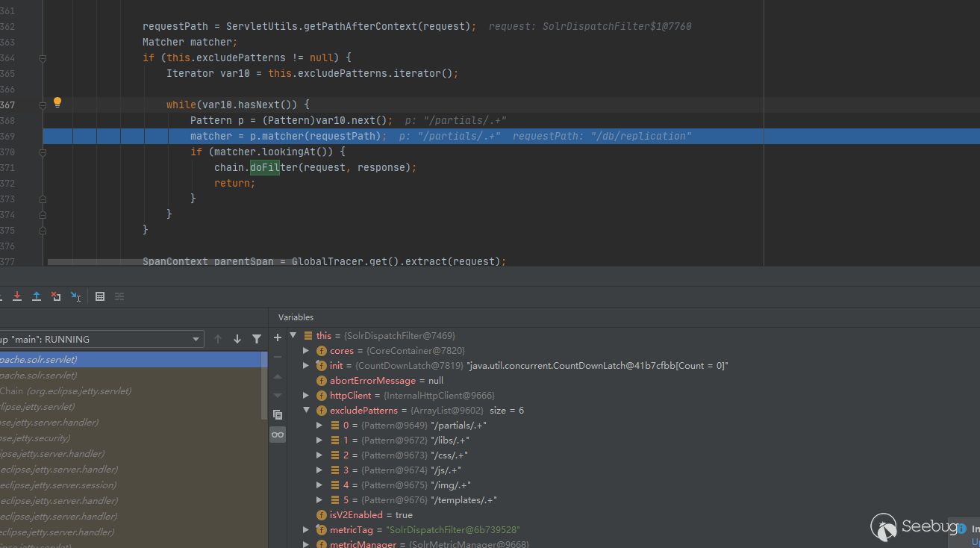Select the FilterChain org.eclipse.jetty.servlet stack frame

pyautogui.click(x=67, y=391)
